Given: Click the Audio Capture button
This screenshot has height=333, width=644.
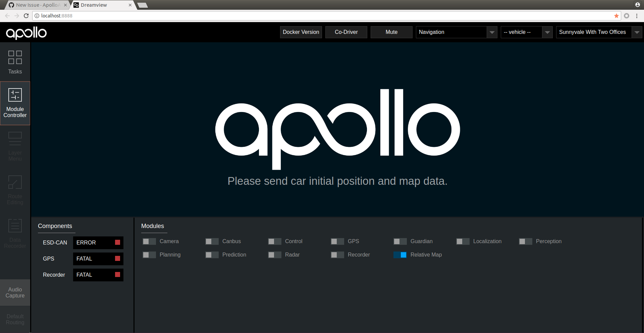Looking at the screenshot, I should 15,292.
